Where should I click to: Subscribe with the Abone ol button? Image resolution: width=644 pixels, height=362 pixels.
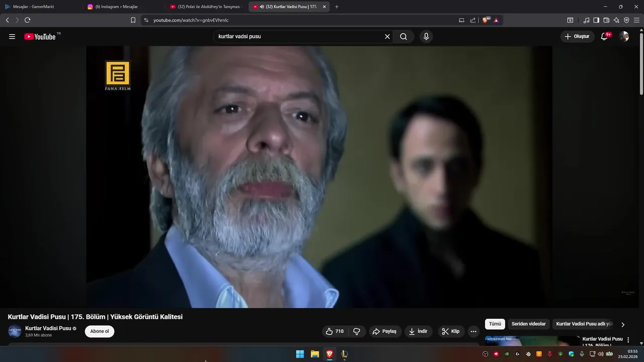(100, 331)
